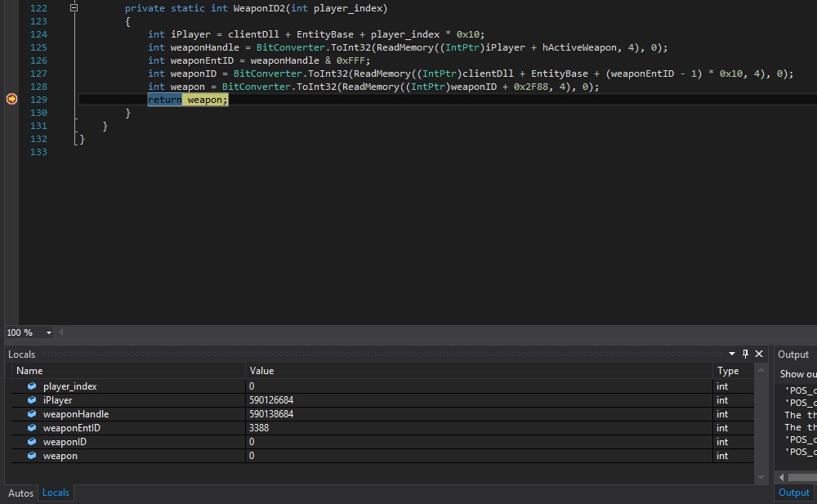Click the Name column header in Locals

click(29, 371)
